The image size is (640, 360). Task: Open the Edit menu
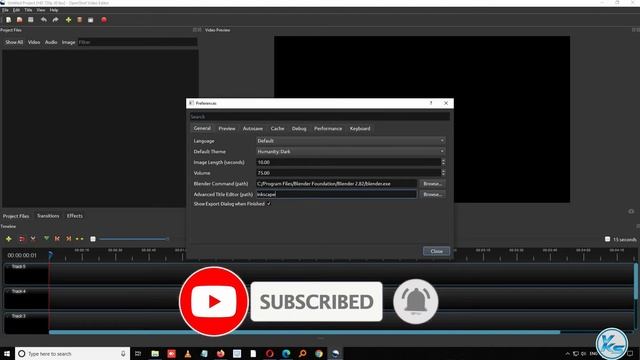[16, 10]
